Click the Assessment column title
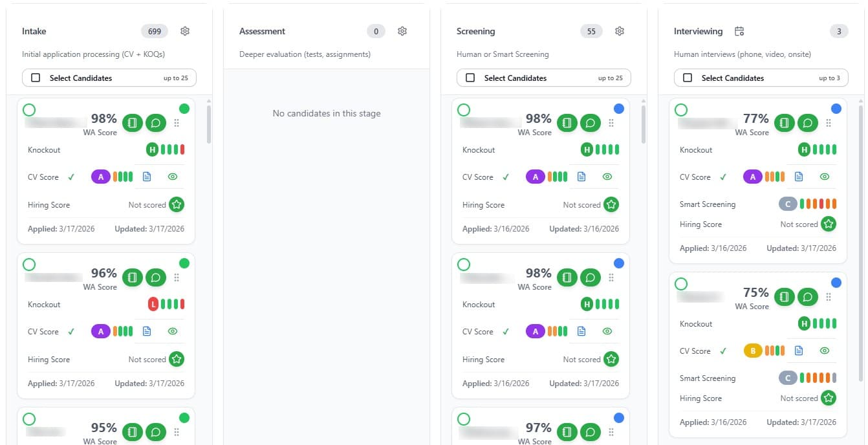 (262, 30)
